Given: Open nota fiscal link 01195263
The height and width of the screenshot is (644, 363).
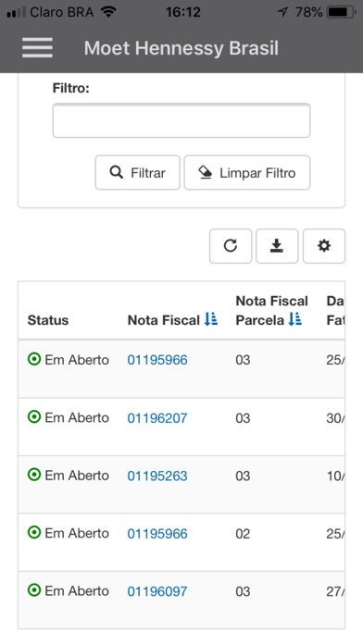Looking at the screenshot, I should coord(157,476).
